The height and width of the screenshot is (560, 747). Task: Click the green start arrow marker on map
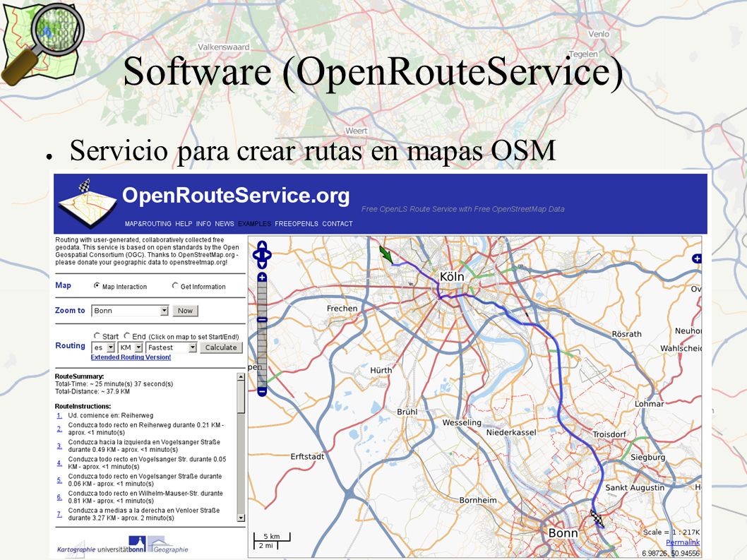386,254
